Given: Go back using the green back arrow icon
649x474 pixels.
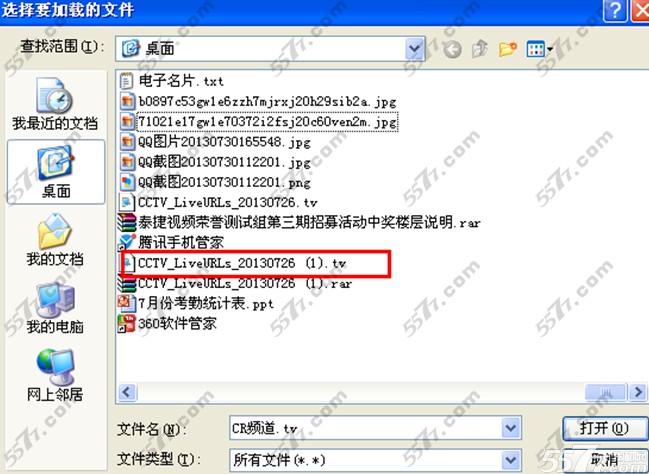Looking at the screenshot, I should pyautogui.click(x=452, y=49).
